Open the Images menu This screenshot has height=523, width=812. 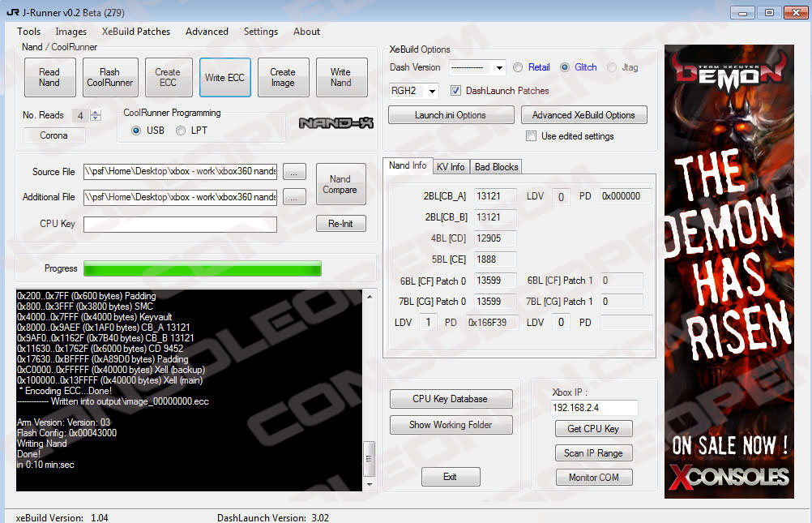point(71,32)
